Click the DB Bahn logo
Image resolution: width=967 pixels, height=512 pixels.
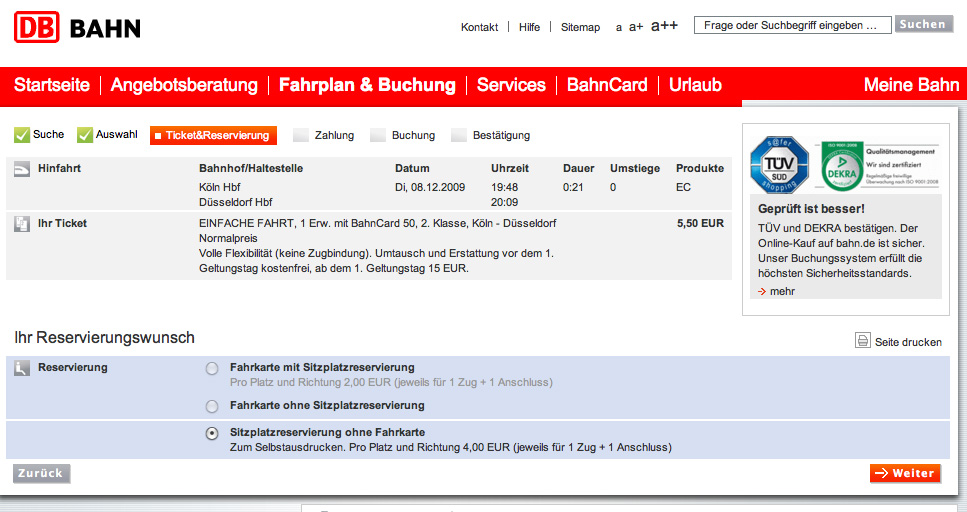click(x=77, y=27)
